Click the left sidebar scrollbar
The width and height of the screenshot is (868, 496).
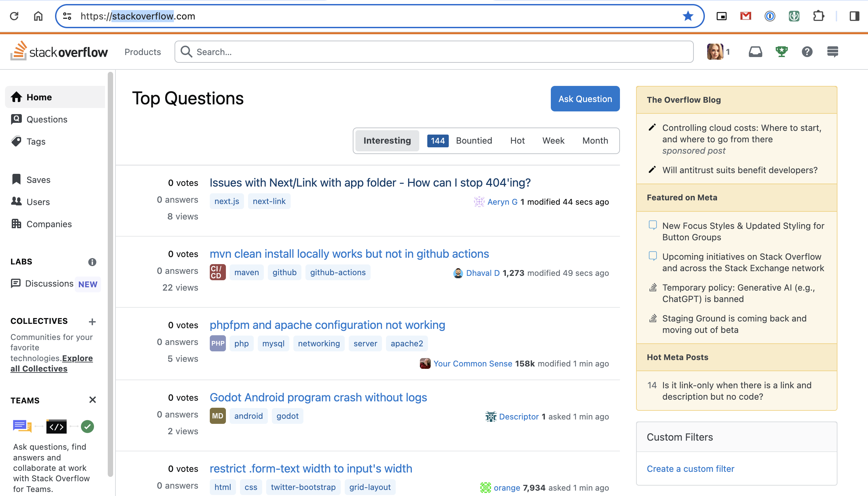pos(110,274)
